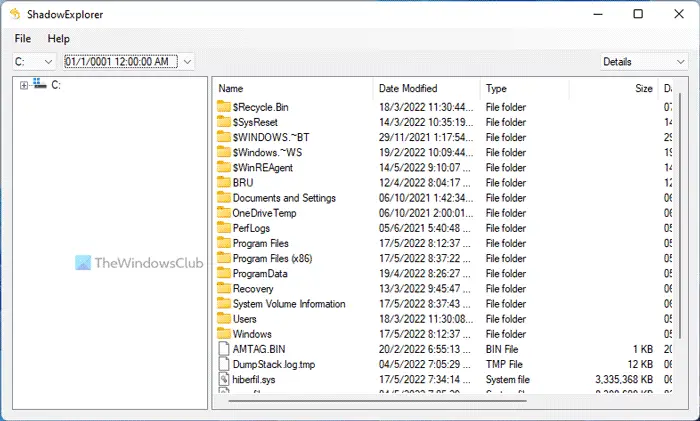Screen dimensions: 700x421
Task: Select the System Volume Information name text
Action: (x=289, y=304)
